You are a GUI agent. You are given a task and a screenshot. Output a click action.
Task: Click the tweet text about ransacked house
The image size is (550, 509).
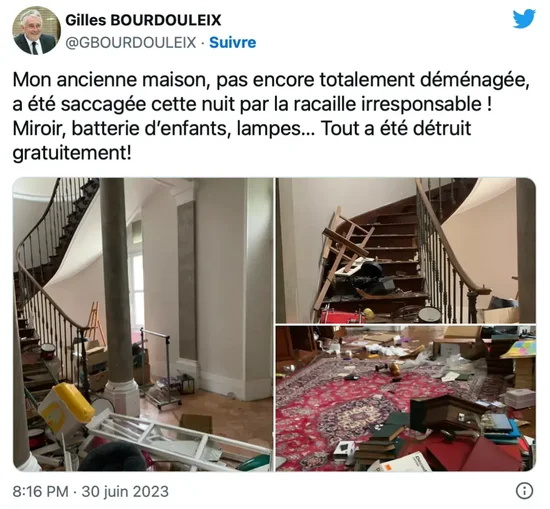click(270, 116)
